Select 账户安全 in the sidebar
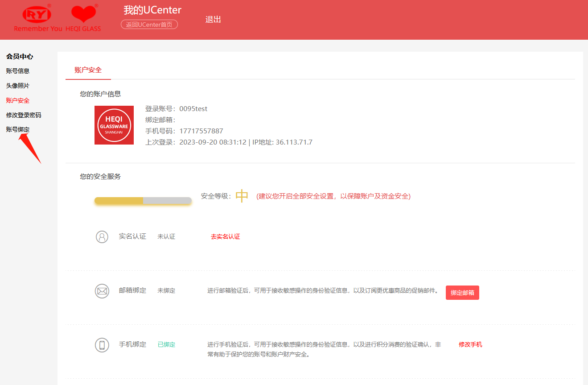This screenshot has height=385, width=588. click(18, 100)
